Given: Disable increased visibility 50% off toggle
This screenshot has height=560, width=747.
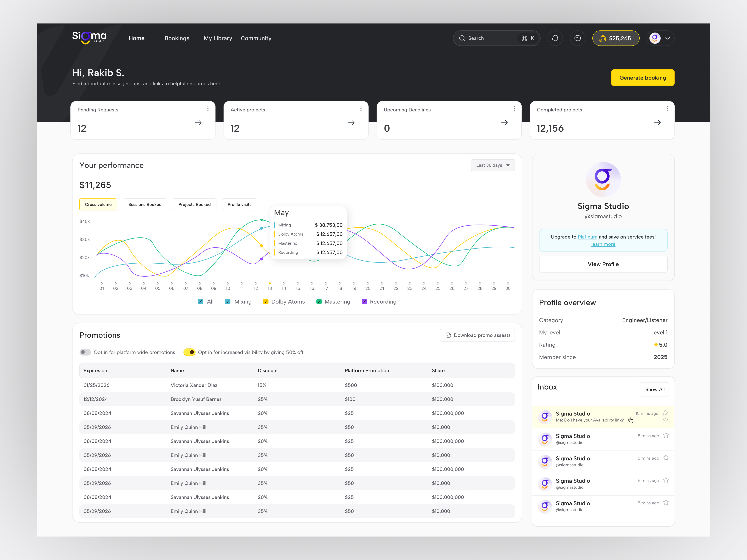Looking at the screenshot, I should click(x=189, y=352).
